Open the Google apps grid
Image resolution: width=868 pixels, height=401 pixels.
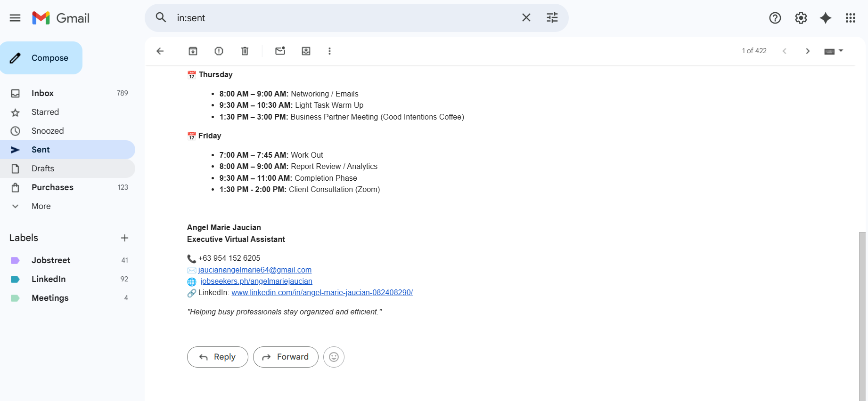pyautogui.click(x=851, y=18)
